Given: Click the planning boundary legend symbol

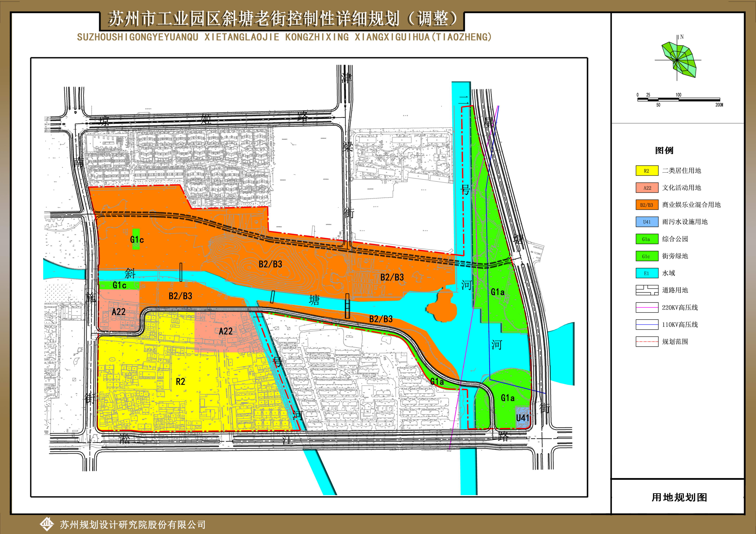Looking at the screenshot, I should tap(647, 342).
